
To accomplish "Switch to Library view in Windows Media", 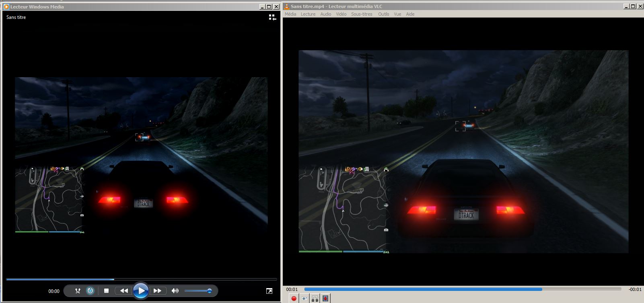I will 272,17.
